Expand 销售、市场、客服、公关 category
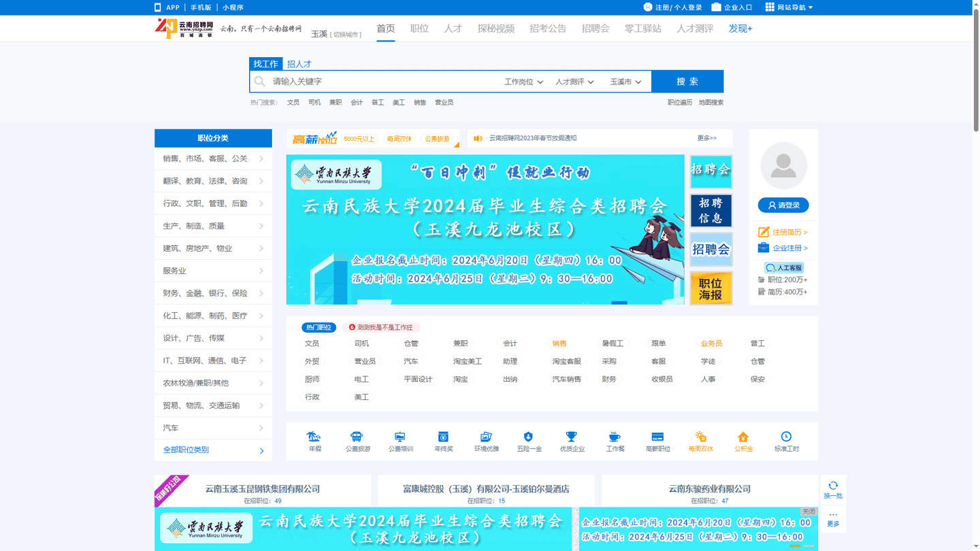The height and width of the screenshot is (551, 980). 213,158
